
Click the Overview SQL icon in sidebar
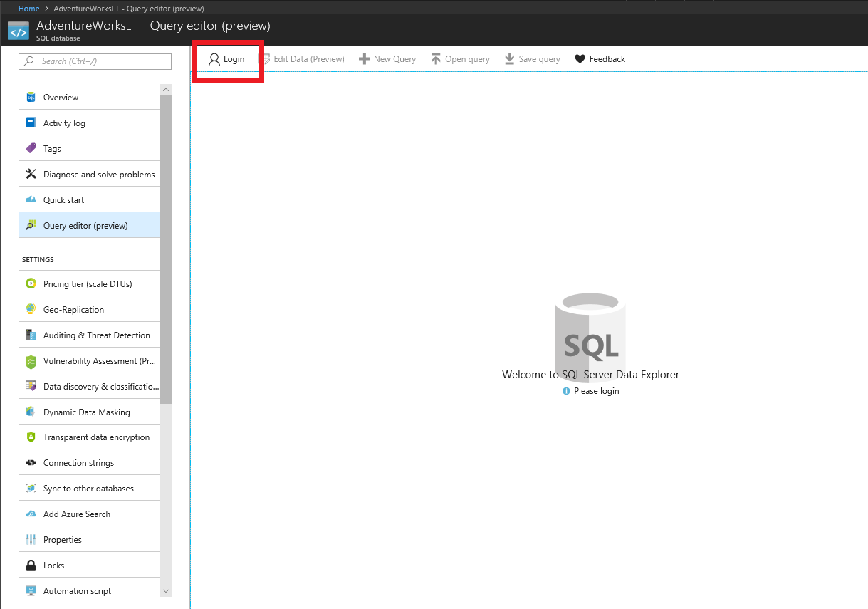pos(31,97)
